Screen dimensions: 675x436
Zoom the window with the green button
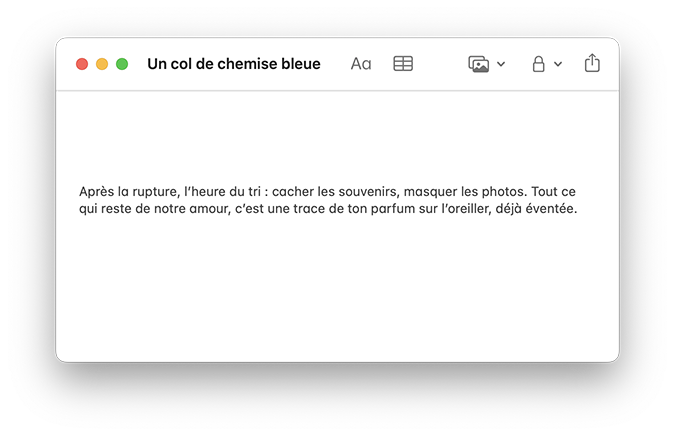122,64
